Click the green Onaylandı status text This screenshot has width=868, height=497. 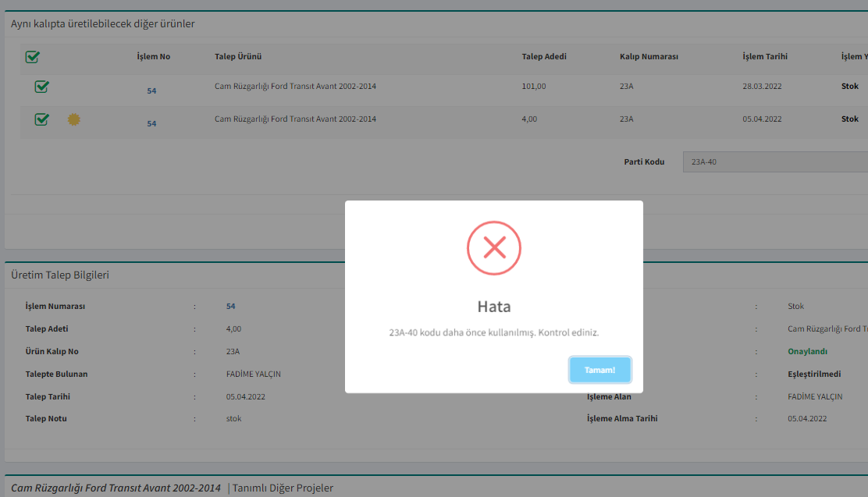(x=807, y=352)
